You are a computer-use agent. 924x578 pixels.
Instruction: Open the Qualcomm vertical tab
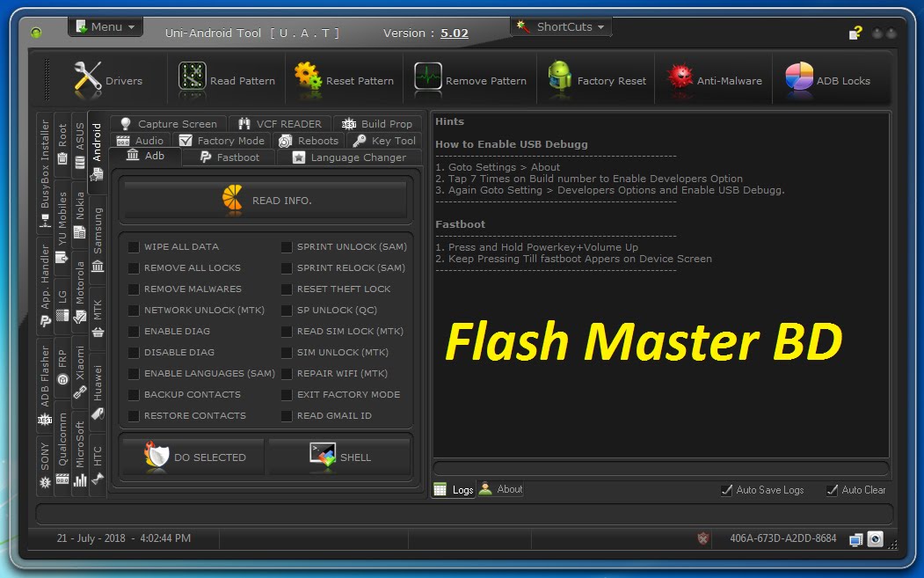tap(62, 449)
